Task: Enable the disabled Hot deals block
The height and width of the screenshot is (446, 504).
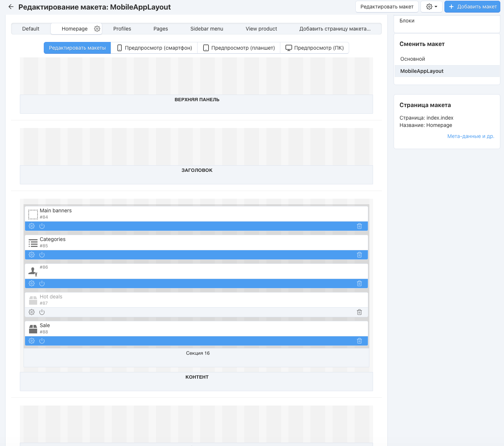Action: [x=42, y=312]
